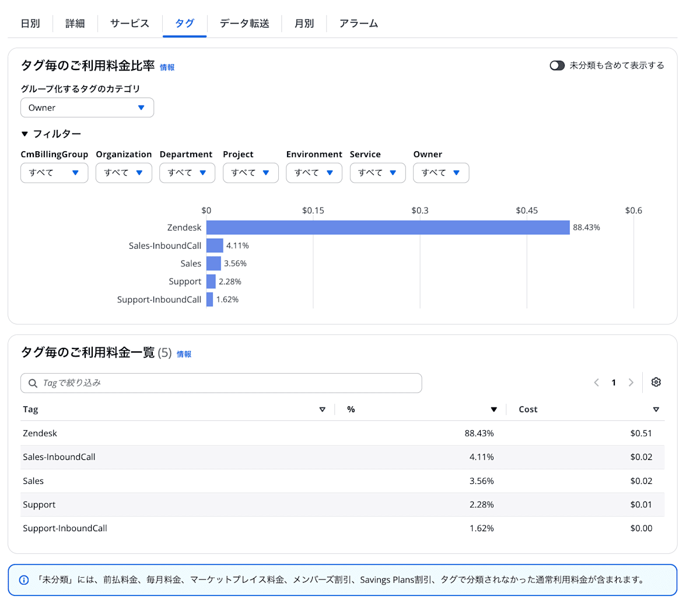Image resolution: width=700 pixels, height=610 pixels.
Task: Select the タグ tab
Action: coord(185,23)
